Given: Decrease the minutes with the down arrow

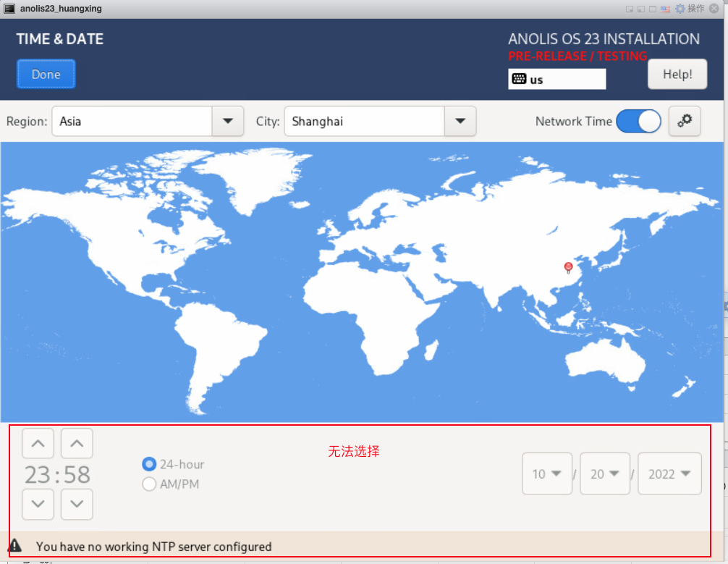Looking at the screenshot, I should coord(77,504).
